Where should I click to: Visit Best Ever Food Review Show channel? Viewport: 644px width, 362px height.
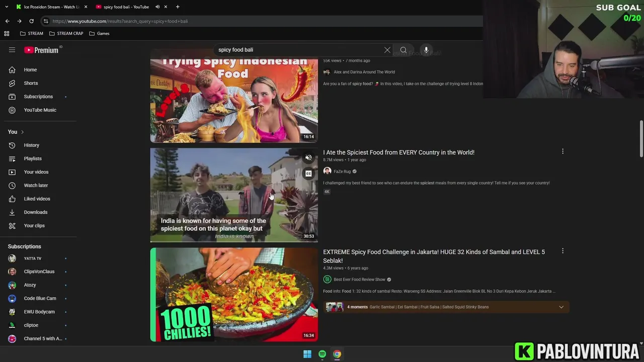tap(359, 280)
